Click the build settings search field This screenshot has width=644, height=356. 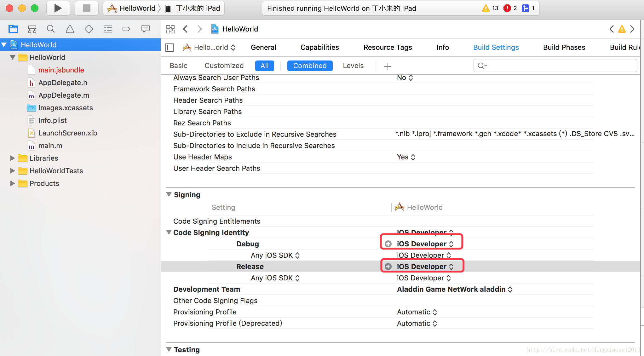click(555, 66)
